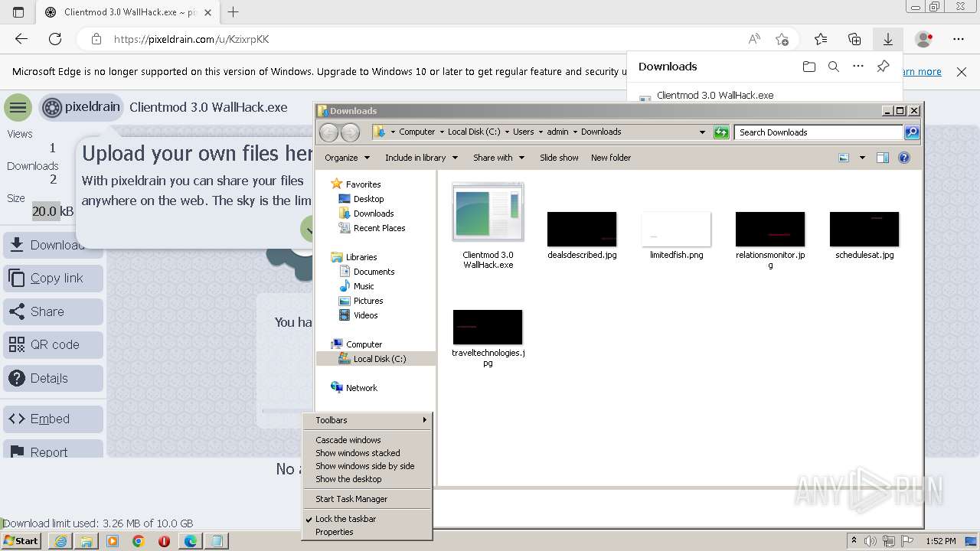Image resolution: width=980 pixels, height=551 pixels.
Task: Open taskbar Properties menu entry
Action: click(367, 532)
